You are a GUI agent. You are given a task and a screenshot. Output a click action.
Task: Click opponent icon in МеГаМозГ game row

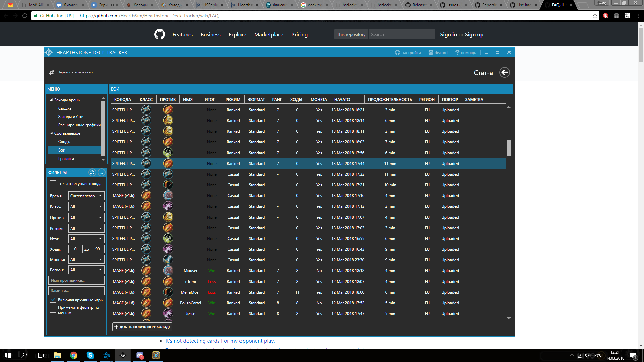pos(168,292)
